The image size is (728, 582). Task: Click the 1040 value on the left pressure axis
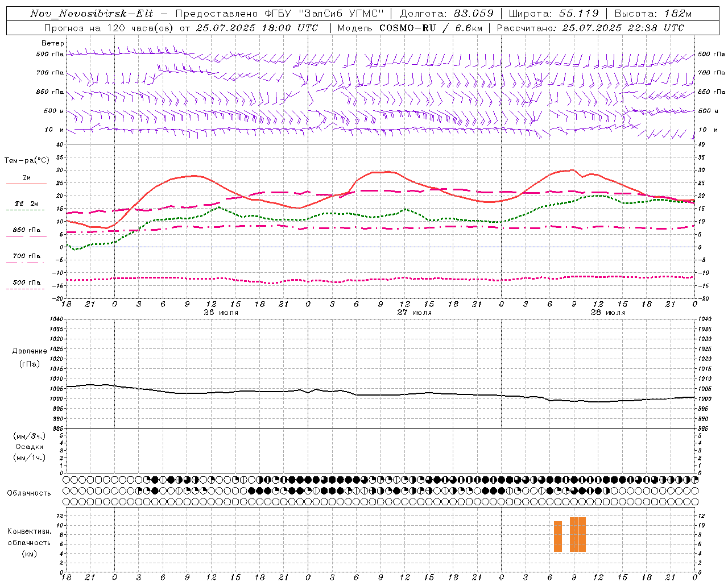coord(57,319)
